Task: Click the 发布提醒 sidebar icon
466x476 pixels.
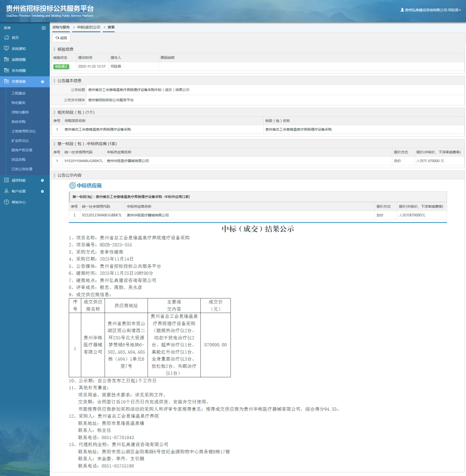Action: pyautogui.click(x=6, y=70)
